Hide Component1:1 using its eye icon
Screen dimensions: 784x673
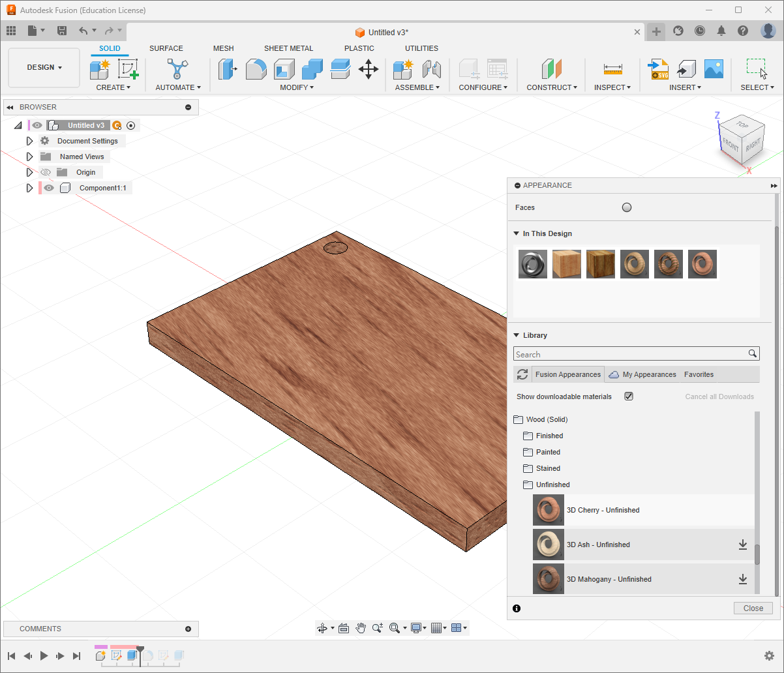click(49, 188)
